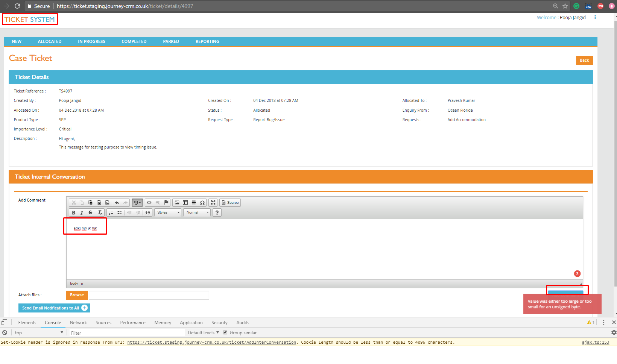The height and width of the screenshot is (364, 617).
Task: Toggle bold formatting in comment editor
Action: coord(74,212)
